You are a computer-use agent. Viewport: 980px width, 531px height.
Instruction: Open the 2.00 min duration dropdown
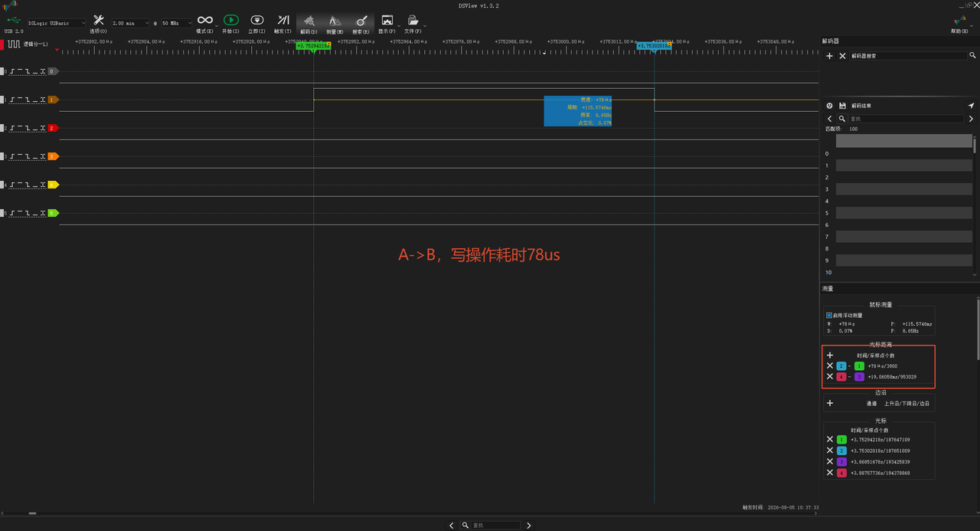coord(131,23)
